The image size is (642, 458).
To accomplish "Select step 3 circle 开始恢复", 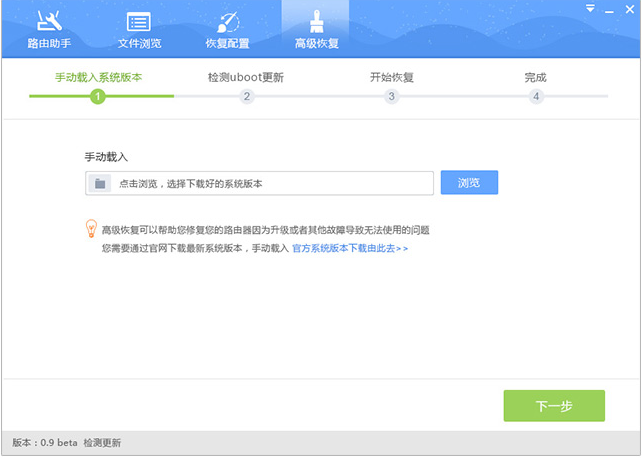I will tap(391, 97).
